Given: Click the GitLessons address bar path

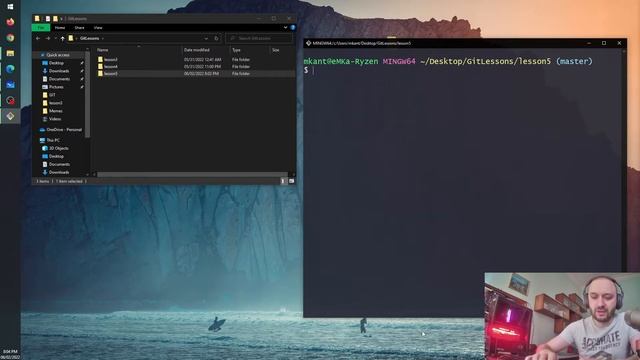Looking at the screenshot, I should coord(89,38).
